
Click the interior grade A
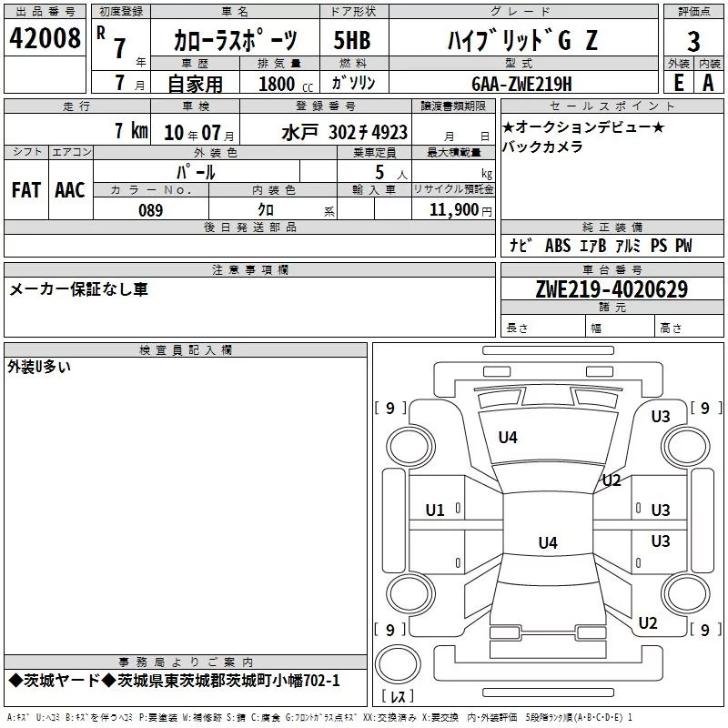tap(708, 83)
